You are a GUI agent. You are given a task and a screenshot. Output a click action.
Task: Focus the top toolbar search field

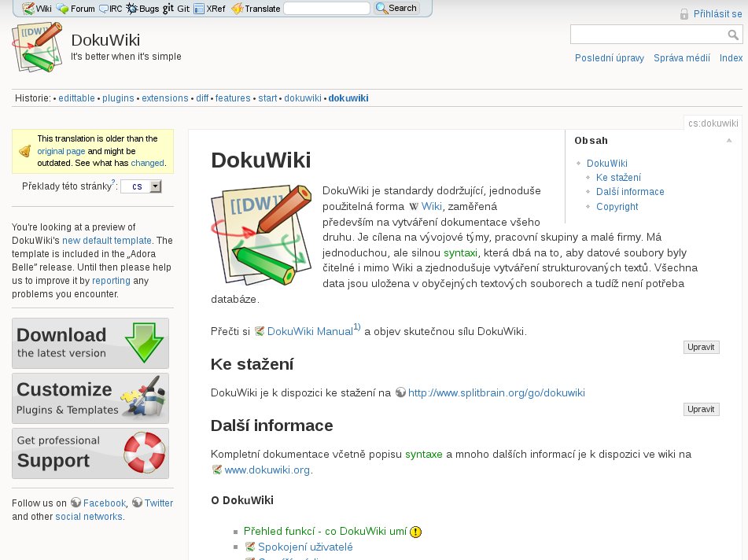click(326, 8)
